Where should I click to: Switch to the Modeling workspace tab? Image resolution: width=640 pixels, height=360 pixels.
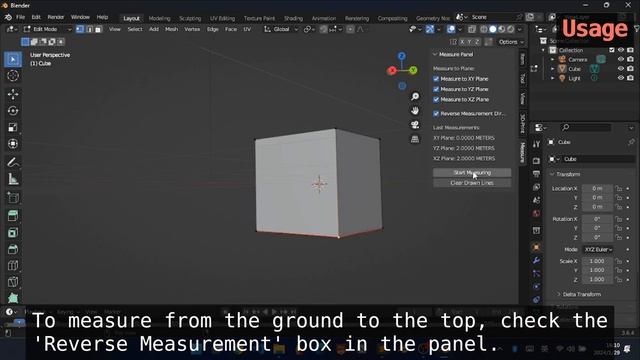click(160, 18)
